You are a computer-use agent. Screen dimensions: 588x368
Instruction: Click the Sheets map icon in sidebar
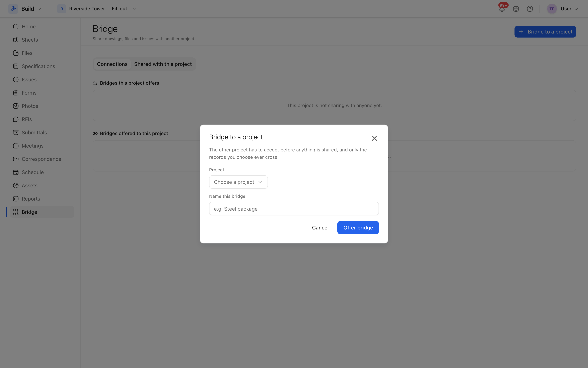(x=16, y=40)
